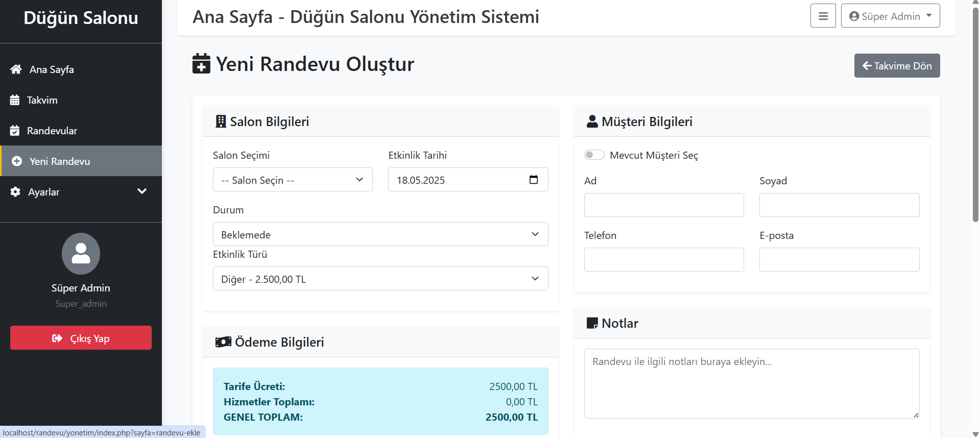Expand the Etkinlik Türü dropdown
The width and height of the screenshot is (980, 438).
click(380, 279)
